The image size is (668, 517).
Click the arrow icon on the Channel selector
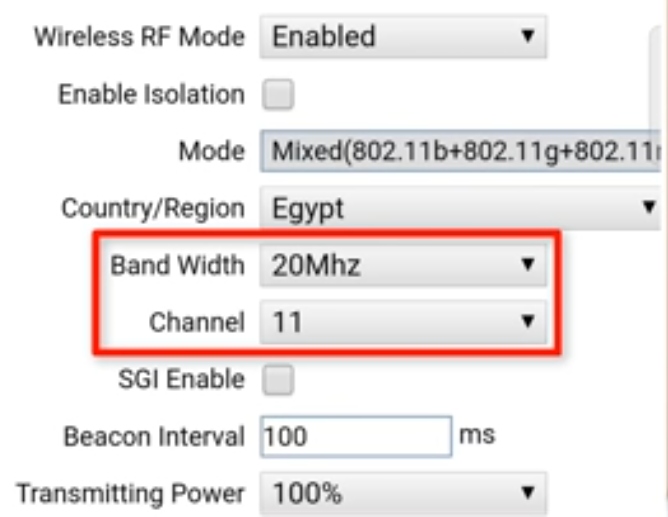coord(528,322)
